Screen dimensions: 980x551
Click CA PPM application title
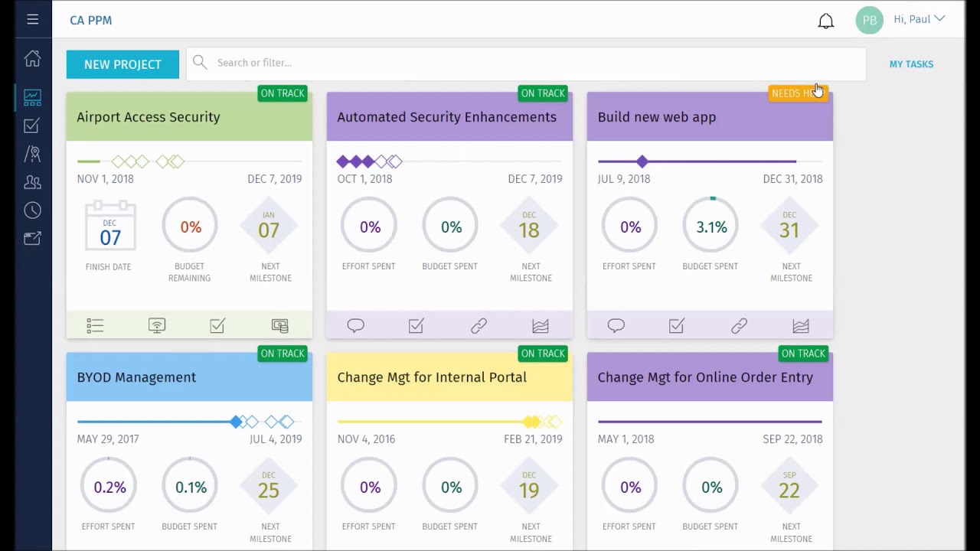pos(90,20)
